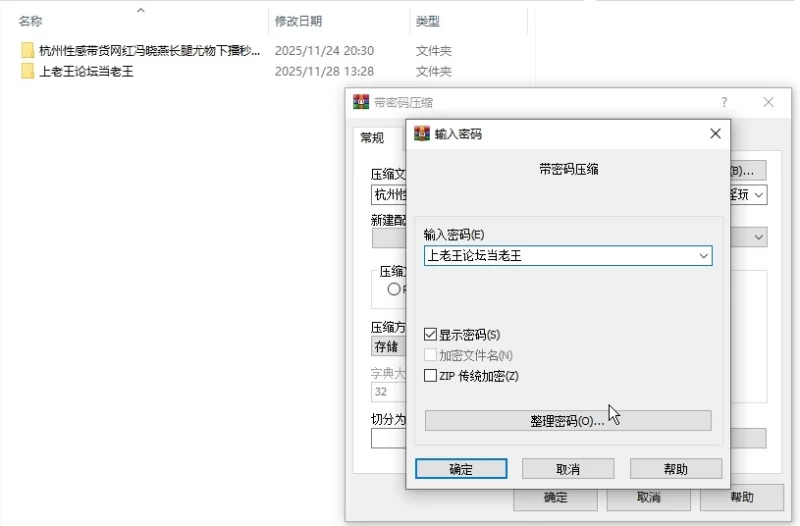Click the 带密码压缩 heading inside 输入密码 dialog

click(x=568, y=169)
